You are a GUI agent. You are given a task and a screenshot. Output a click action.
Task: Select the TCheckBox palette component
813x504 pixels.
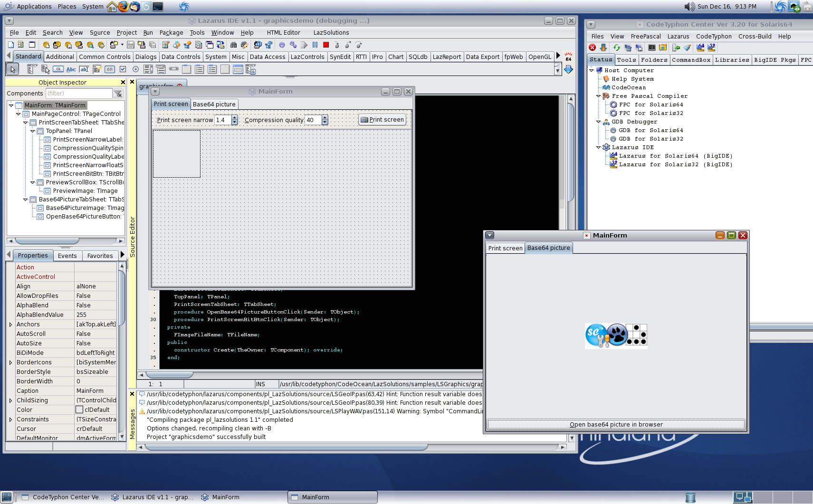123,69
